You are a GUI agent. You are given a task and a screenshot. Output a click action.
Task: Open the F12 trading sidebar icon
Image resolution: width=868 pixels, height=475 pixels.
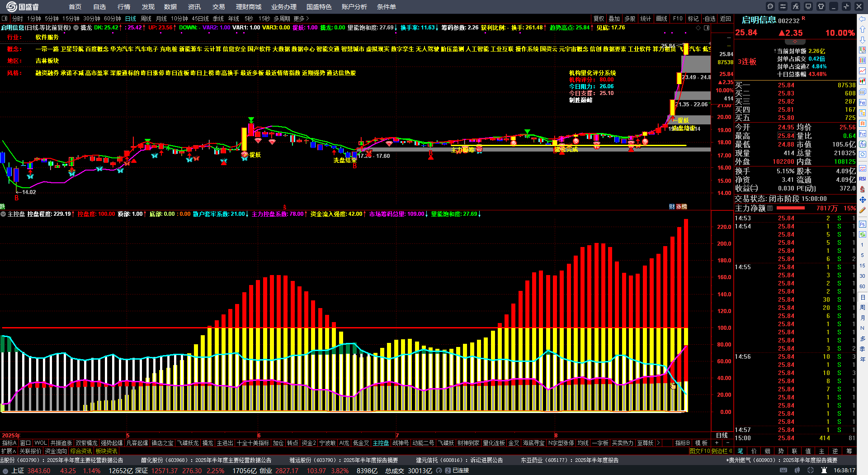click(863, 134)
